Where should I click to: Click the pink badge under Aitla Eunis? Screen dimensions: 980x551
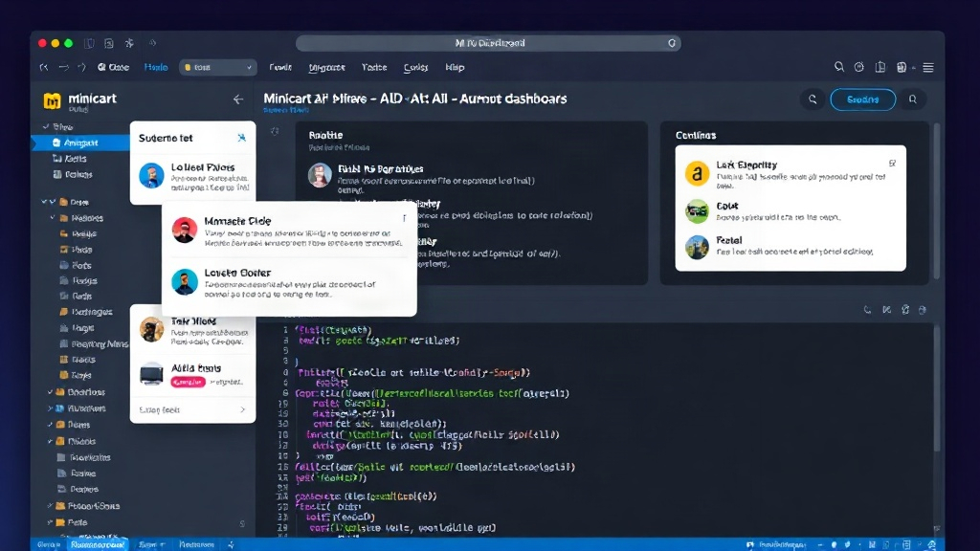pyautogui.click(x=188, y=382)
